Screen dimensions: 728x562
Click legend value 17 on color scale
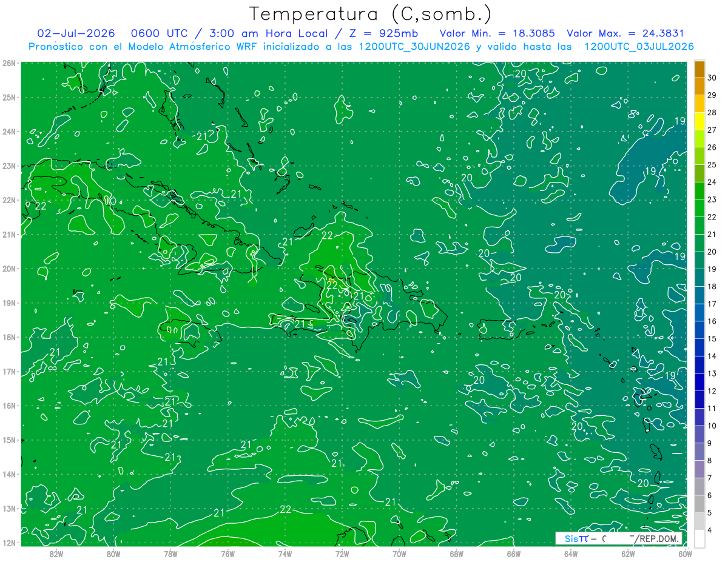click(x=712, y=304)
